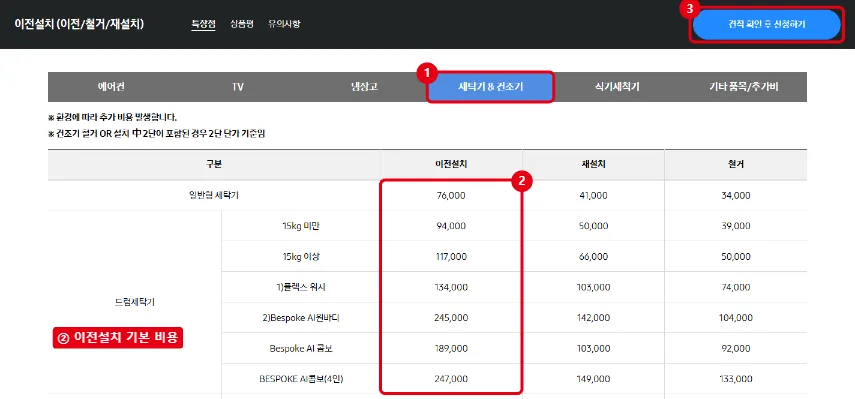The height and width of the screenshot is (399, 855).
Task: Click the 92,000 철거 price
Action: pos(736,348)
